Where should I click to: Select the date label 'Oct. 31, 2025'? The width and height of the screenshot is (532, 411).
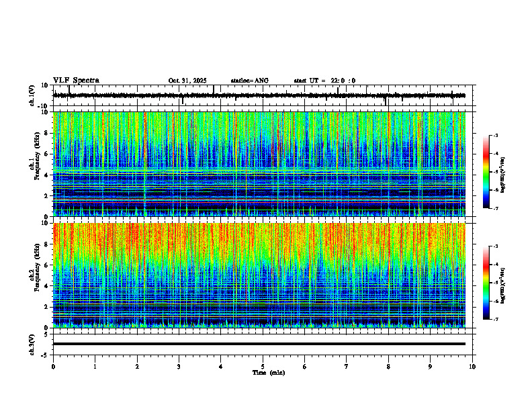[x=187, y=81]
